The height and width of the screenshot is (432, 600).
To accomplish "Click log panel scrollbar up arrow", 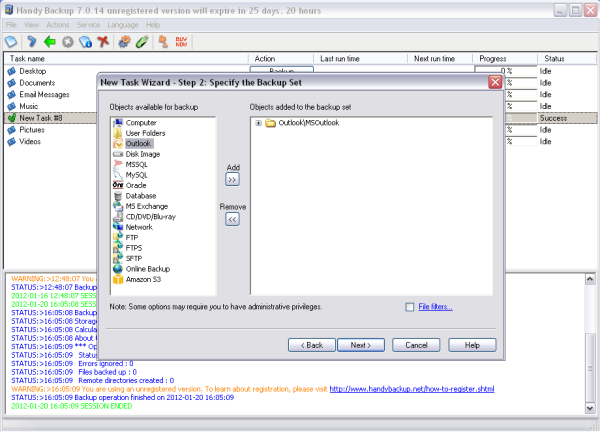I will 590,279.
